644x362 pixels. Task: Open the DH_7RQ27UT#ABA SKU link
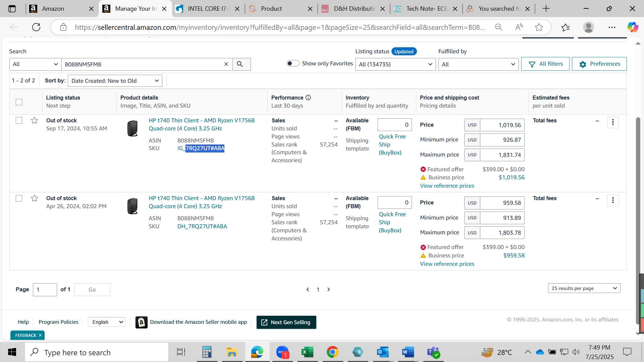(x=202, y=226)
